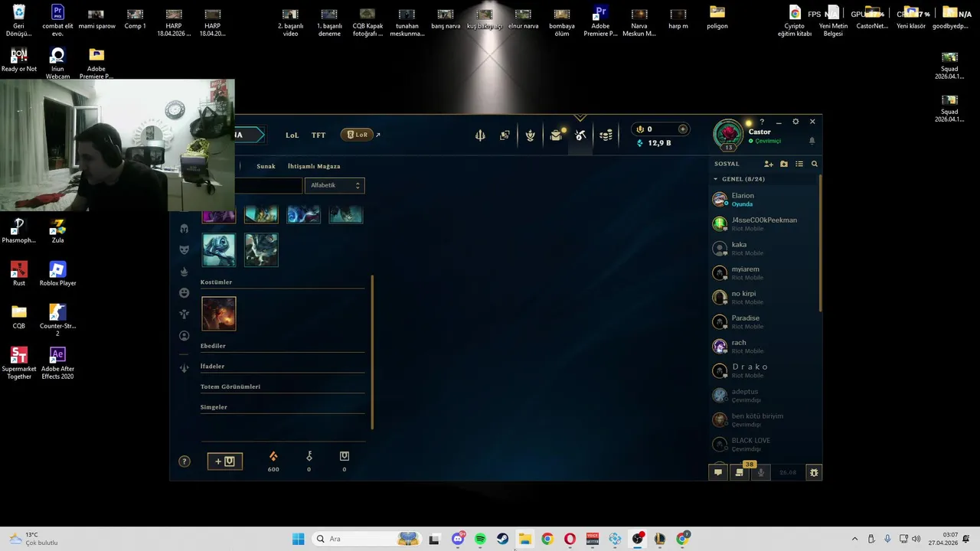Open the Alfabetik sort dropdown
This screenshot has height=551, width=980.
click(335, 185)
